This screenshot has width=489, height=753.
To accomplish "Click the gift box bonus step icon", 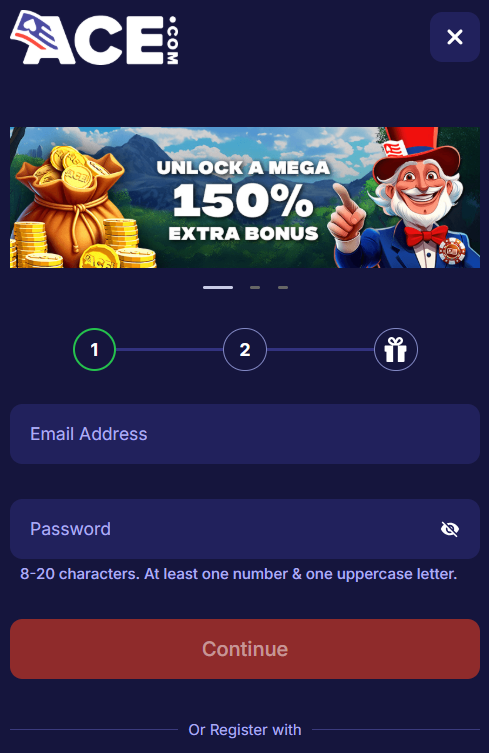I will 395,349.
